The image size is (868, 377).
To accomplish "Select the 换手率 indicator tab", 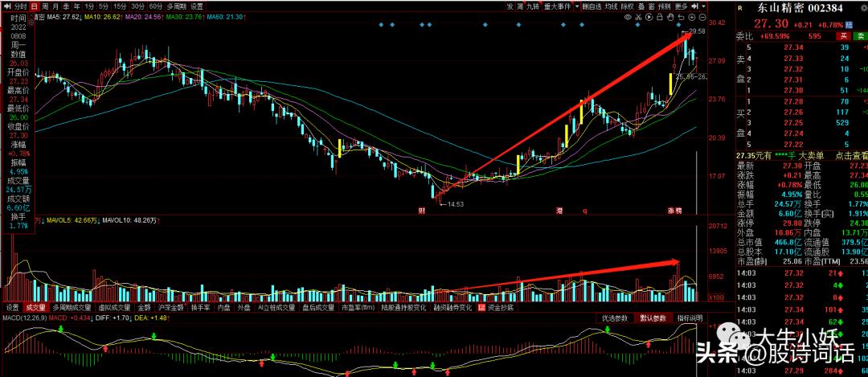I will pyautogui.click(x=201, y=307).
